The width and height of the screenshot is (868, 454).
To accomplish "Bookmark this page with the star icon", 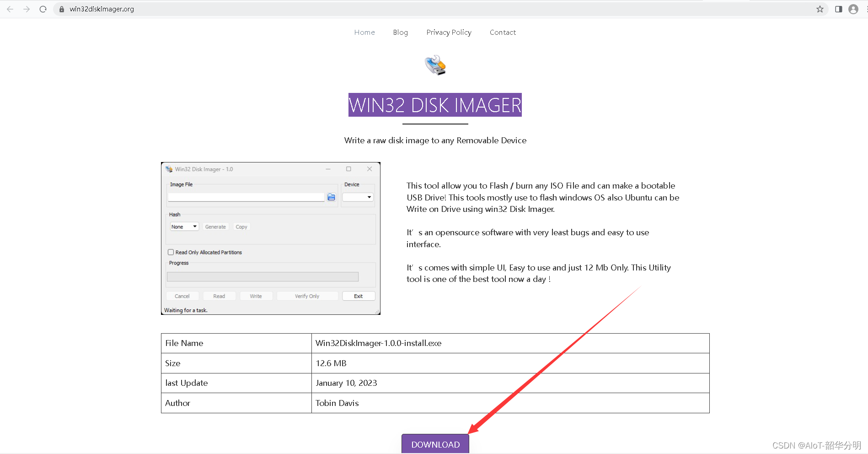I will pos(820,9).
